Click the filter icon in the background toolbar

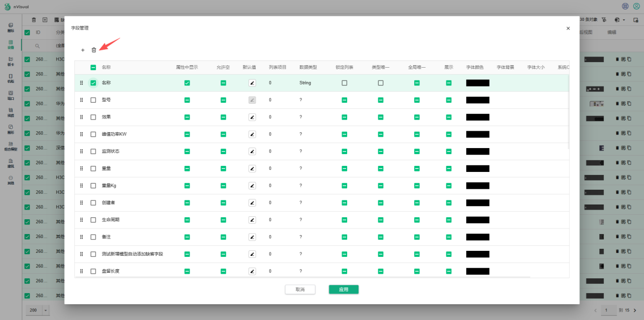click(604, 20)
